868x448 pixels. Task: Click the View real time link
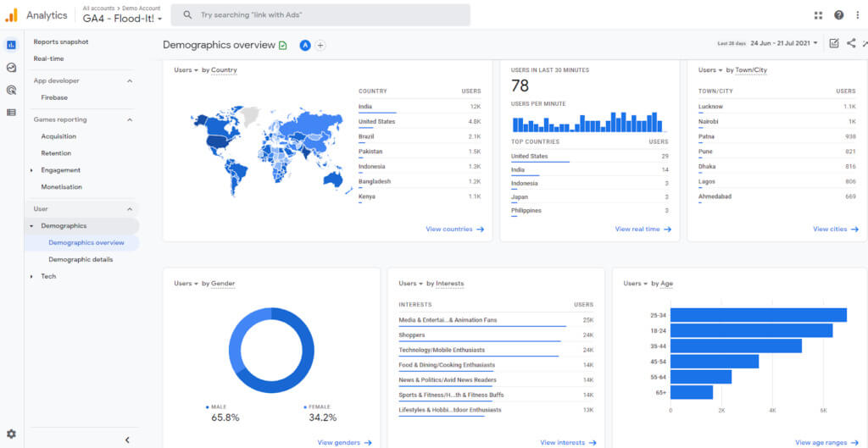coord(643,229)
